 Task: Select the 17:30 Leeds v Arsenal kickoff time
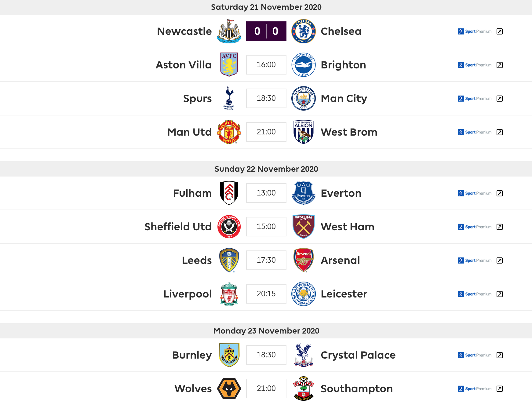tap(266, 260)
